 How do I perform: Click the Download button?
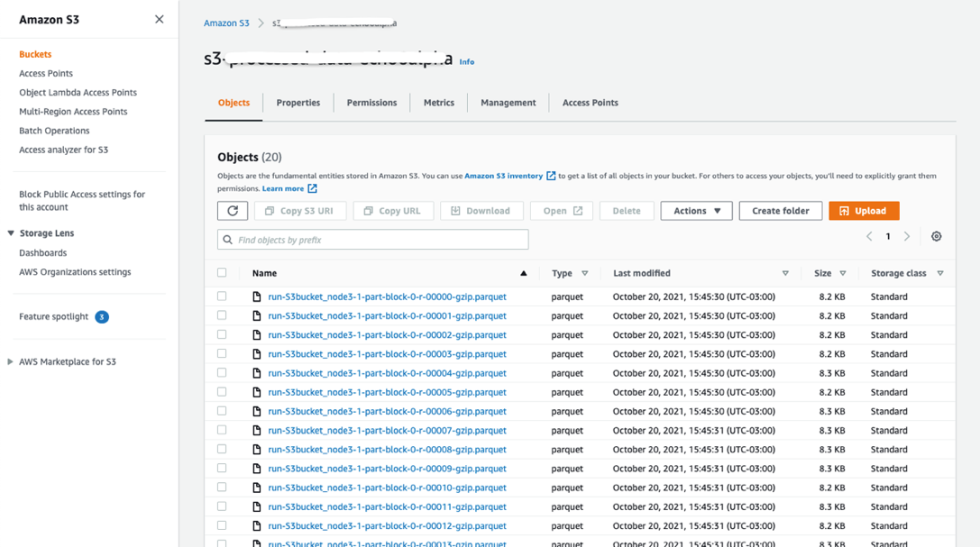[481, 211]
